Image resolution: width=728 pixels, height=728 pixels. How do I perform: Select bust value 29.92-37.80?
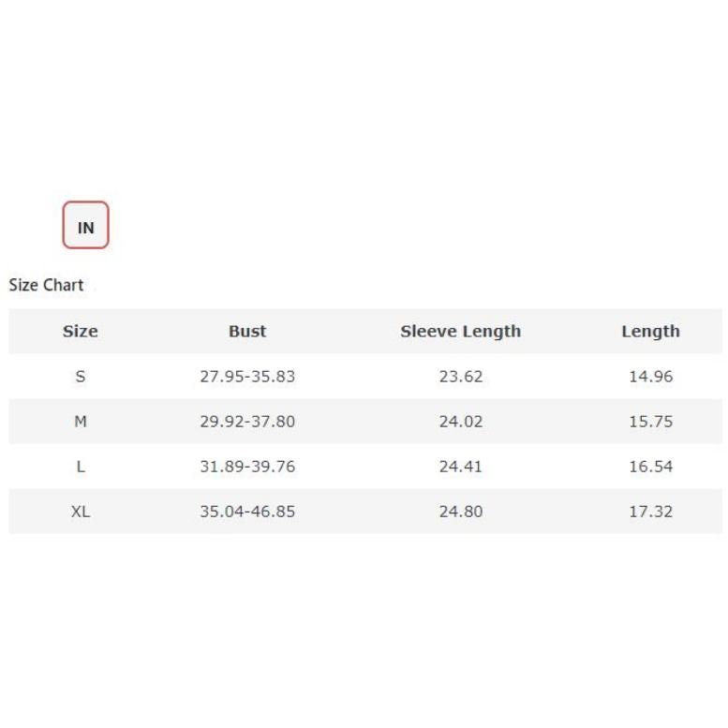tap(247, 422)
